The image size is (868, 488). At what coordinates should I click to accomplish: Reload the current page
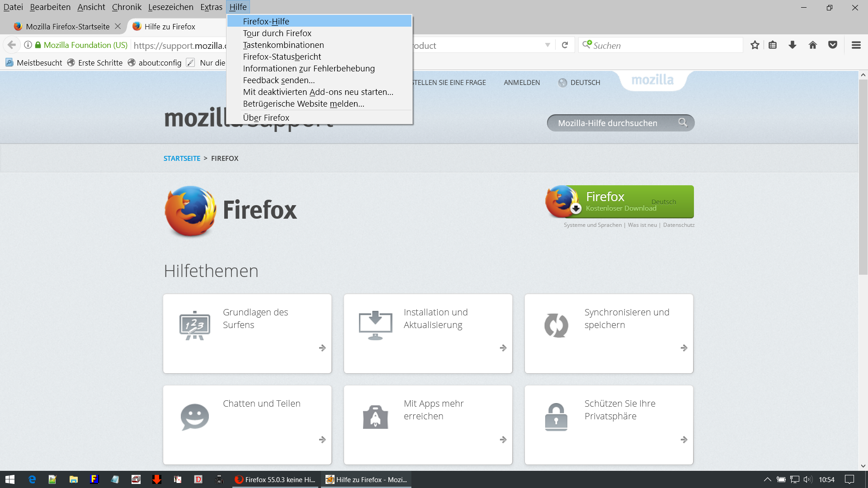[x=565, y=45]
